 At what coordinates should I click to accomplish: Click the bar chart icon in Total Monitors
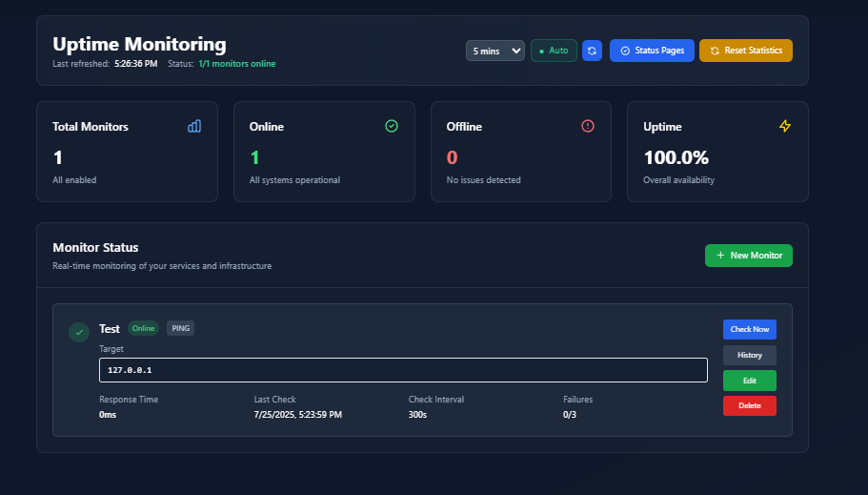(x=194, y=126)
